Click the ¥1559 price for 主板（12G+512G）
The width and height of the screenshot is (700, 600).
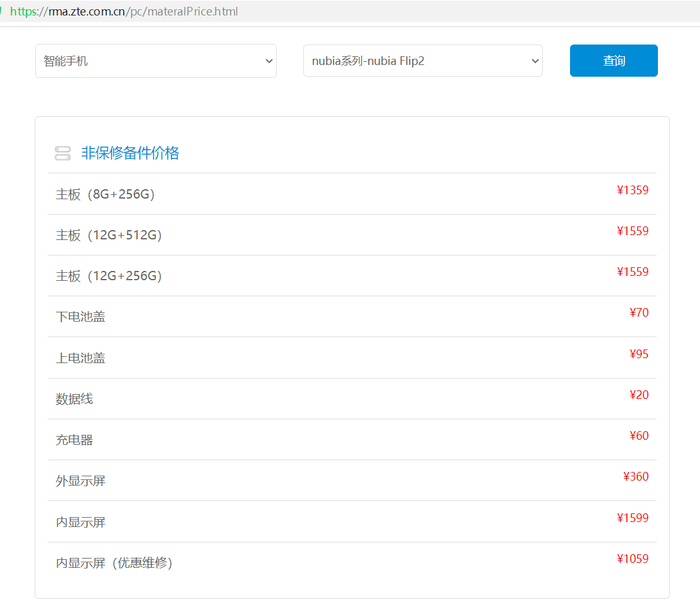click(633, 231)
